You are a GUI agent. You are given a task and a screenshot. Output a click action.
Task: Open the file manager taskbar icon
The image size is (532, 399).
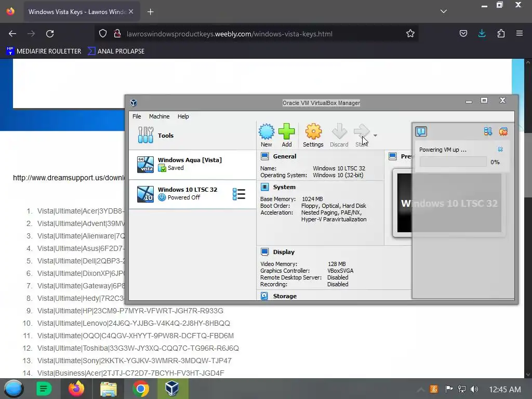pyautogui.click(x=108, y=389)
